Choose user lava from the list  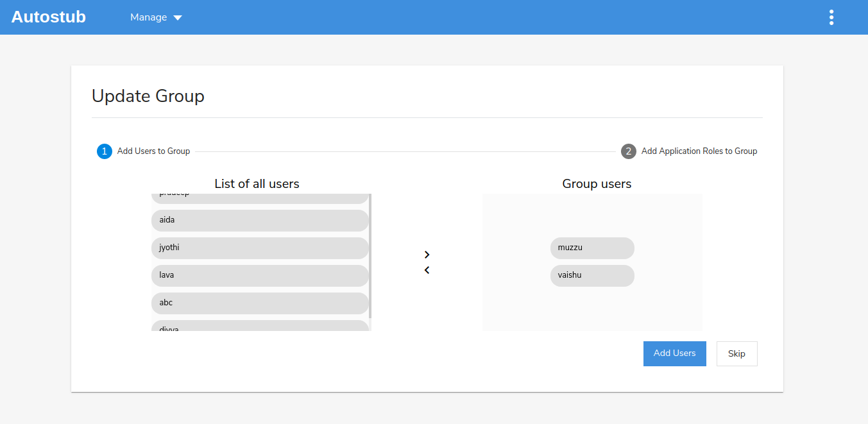(260, 275)
